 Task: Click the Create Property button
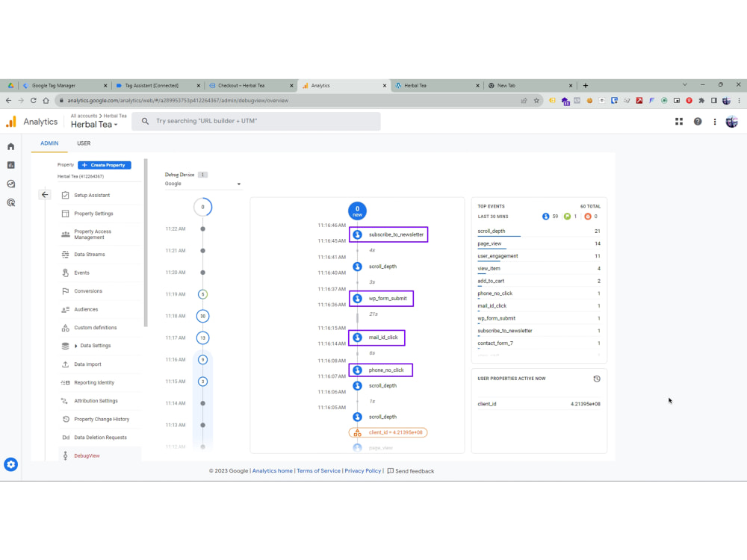click(104, 165)
